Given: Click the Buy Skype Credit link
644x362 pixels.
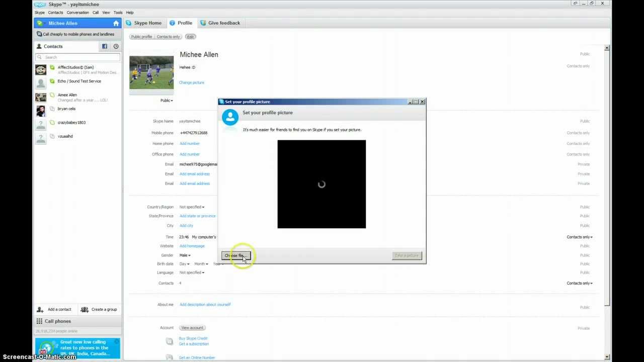Looking at the screenshot, I should click(x=193, y=338).
